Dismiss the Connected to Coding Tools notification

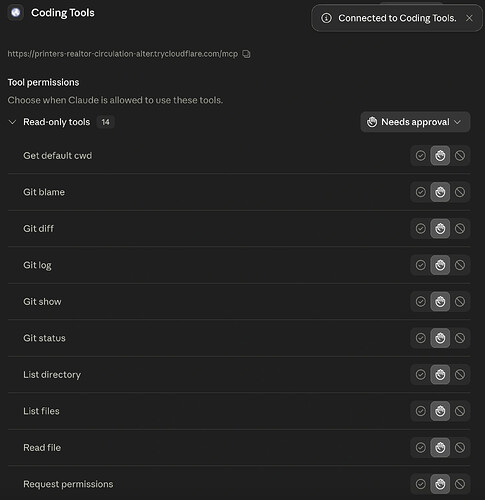pyautogui.click(x=469, y=18)
